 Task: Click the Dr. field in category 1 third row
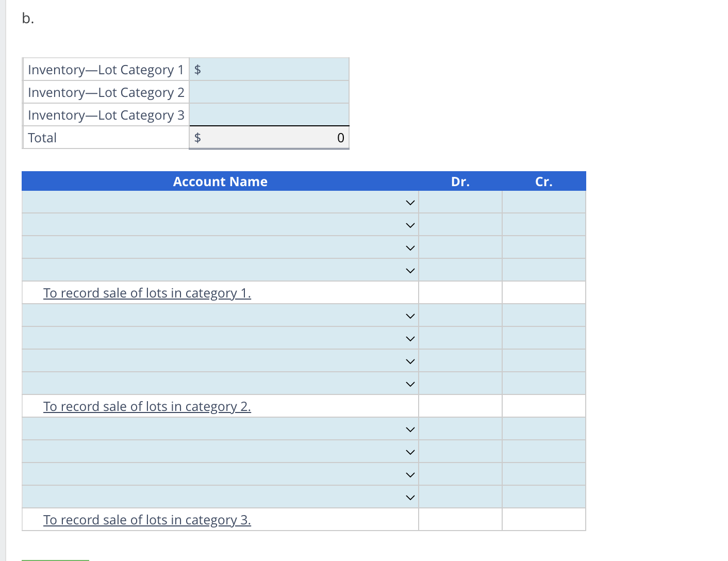460,247
